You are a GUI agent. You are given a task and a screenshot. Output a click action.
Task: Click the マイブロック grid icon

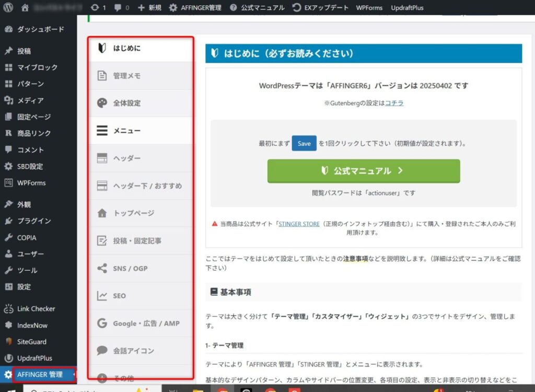[8, 67]
